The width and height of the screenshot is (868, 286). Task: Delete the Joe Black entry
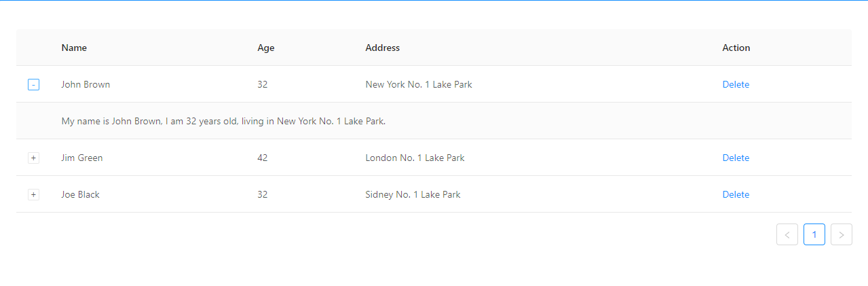tap(736, 195)
